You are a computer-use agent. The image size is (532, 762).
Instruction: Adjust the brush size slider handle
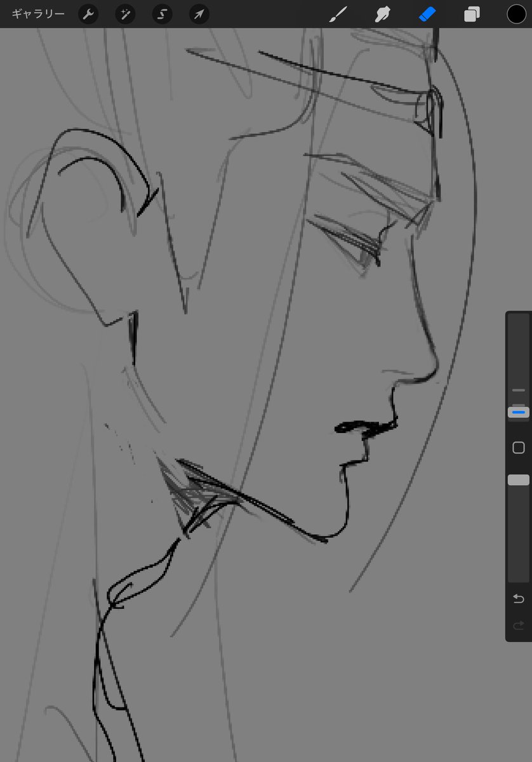coord(519,412)
